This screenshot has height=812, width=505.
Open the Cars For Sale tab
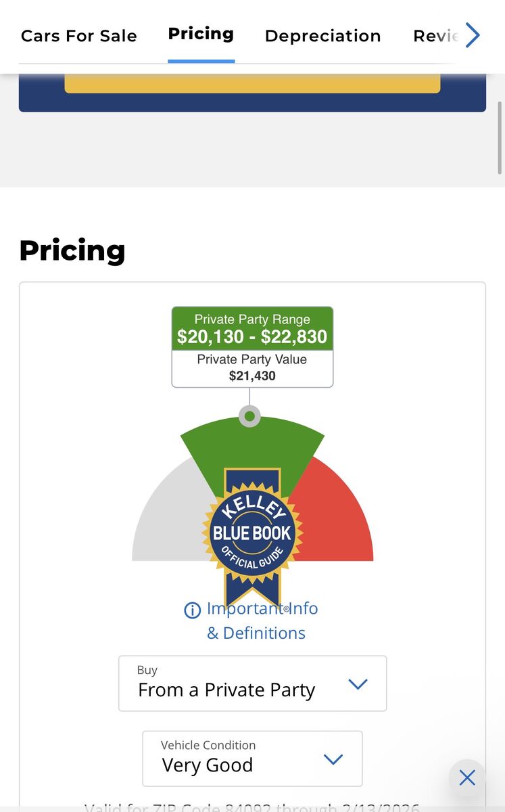(79, 36)
